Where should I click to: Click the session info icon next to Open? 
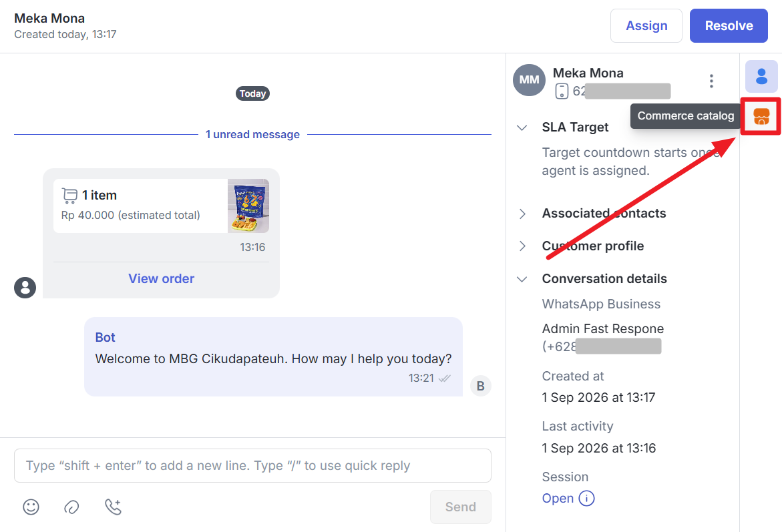586,498
